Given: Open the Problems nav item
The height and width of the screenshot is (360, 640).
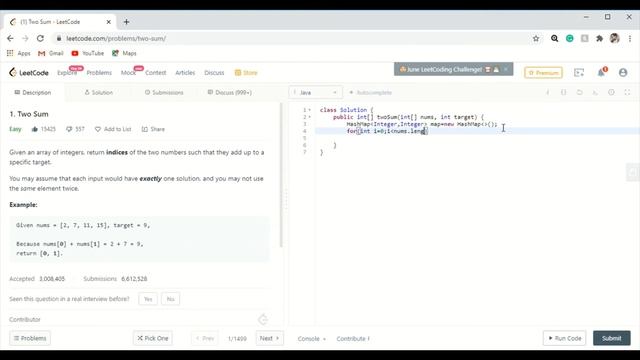Looking at the screenshot, I should [x=99, y=73].
